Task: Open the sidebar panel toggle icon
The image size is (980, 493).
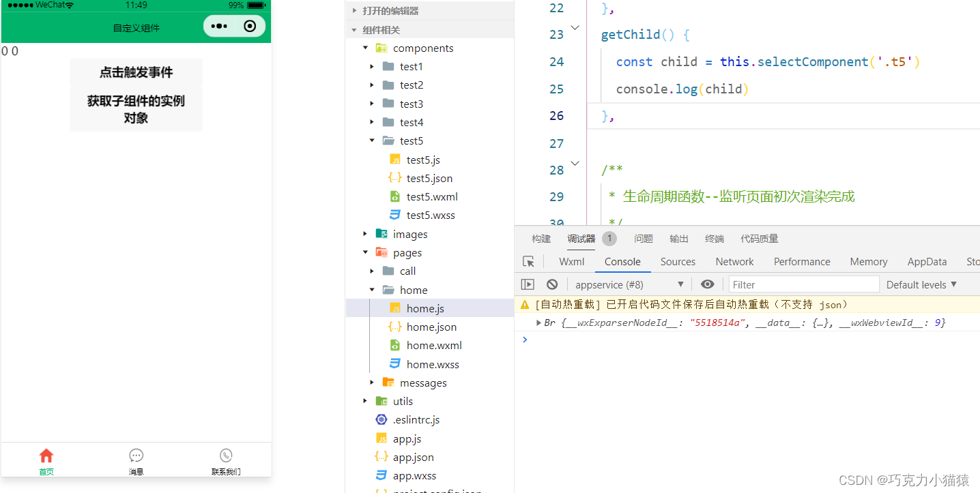Action: click(527, 284)
